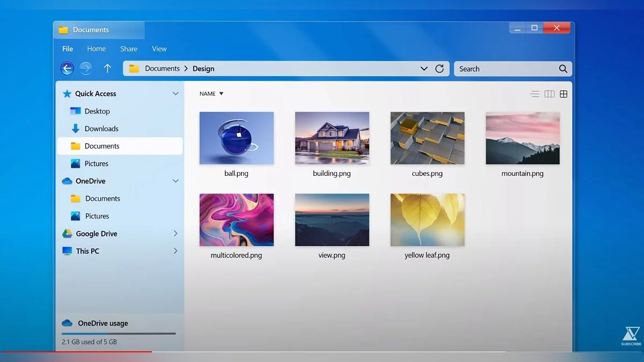Refresh the current folder
644x362 pixels.
pos(440,69)
